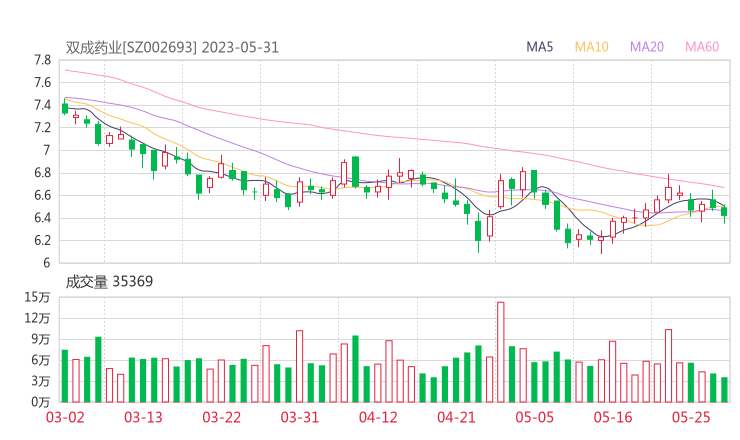The height and width of the screenshot is (440, 740).
Task: Select the last green candlestick on the chart
Action: click(x=724, y=212)
